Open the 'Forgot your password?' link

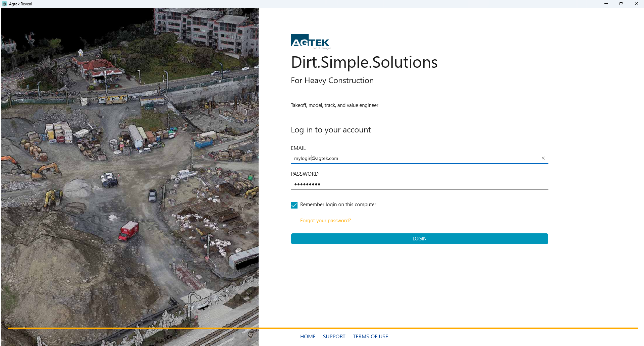[325, 221]
